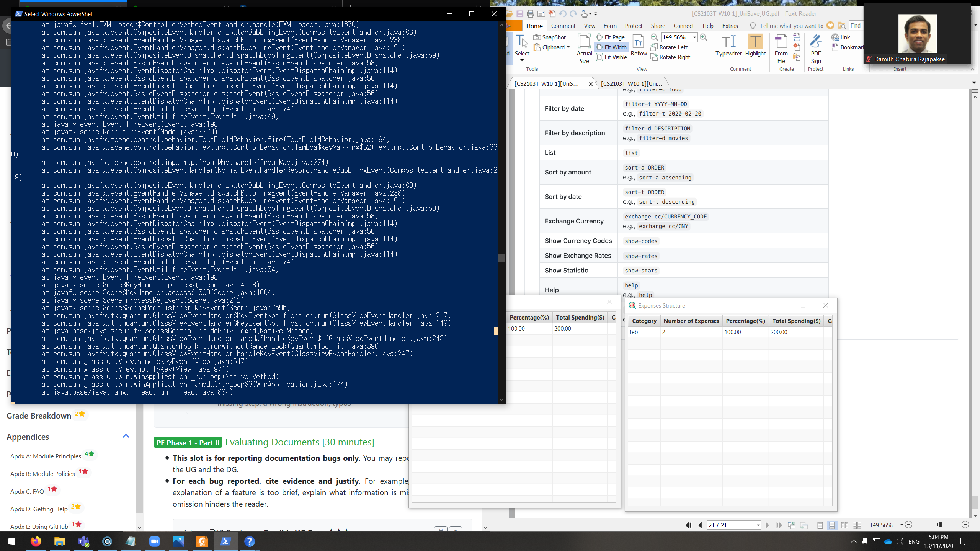
Task: Click the SnapShot camera tool
Action: click(550, 37)
